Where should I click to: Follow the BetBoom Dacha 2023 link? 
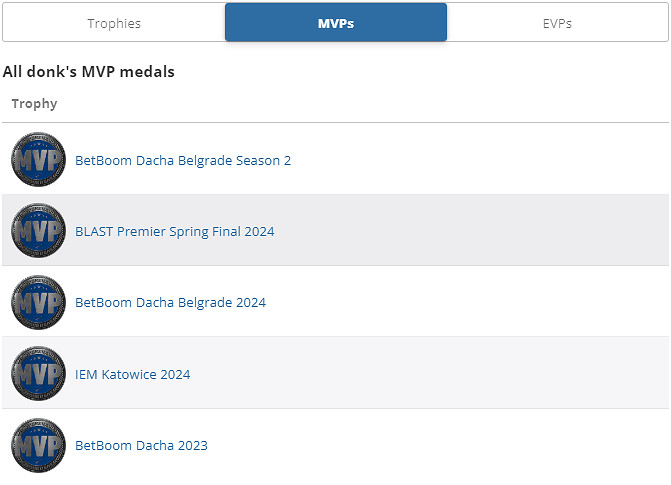(142, 445)
